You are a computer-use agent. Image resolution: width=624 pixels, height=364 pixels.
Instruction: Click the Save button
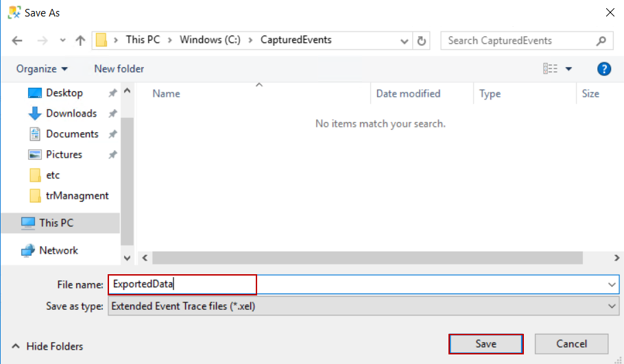485,344
